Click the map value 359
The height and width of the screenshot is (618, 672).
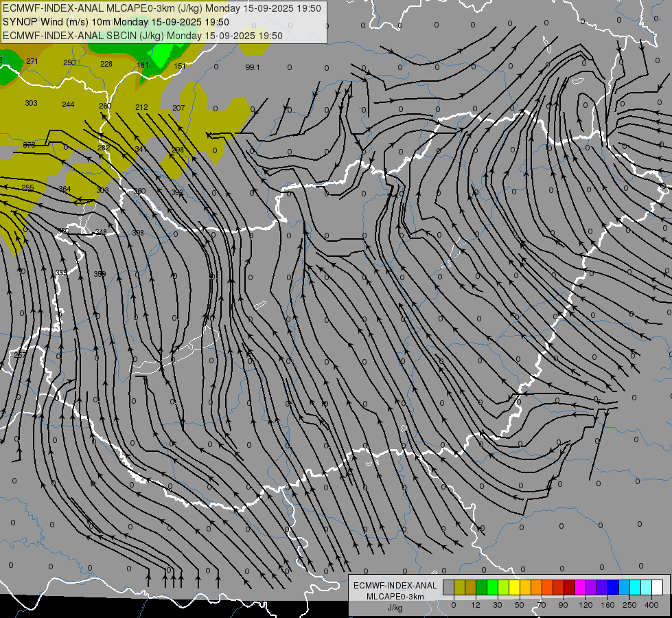[x=100, y=273]
